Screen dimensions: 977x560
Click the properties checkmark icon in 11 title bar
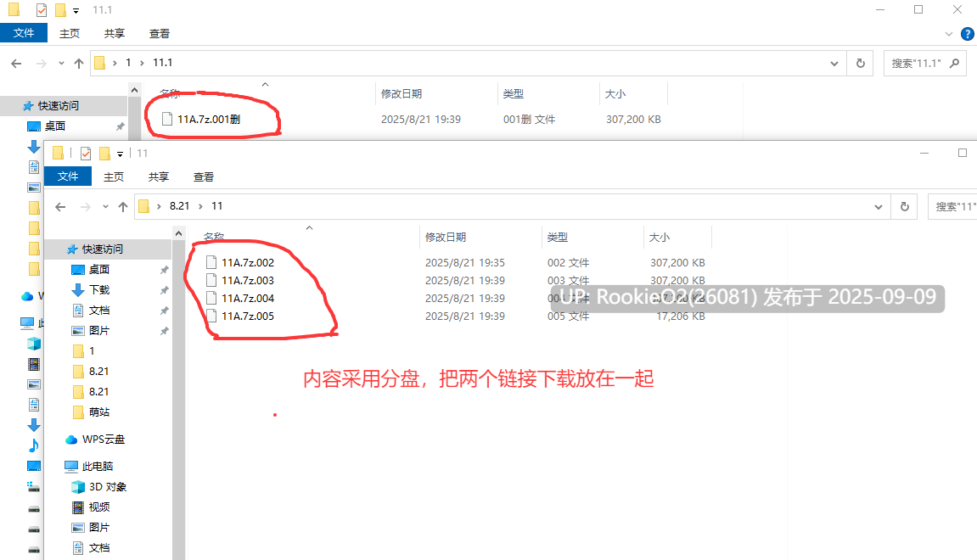[86, 154]
